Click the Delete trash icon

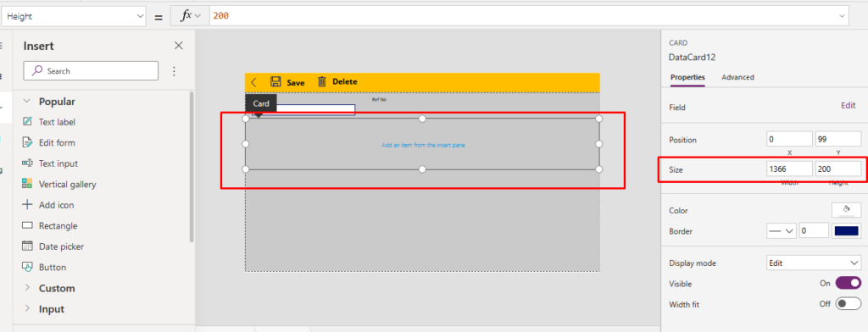coord(322,82)
